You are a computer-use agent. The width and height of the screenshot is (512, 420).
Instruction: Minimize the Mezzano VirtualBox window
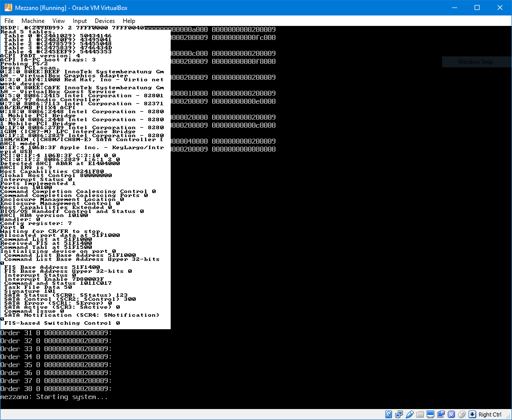(x=454, y=7)
